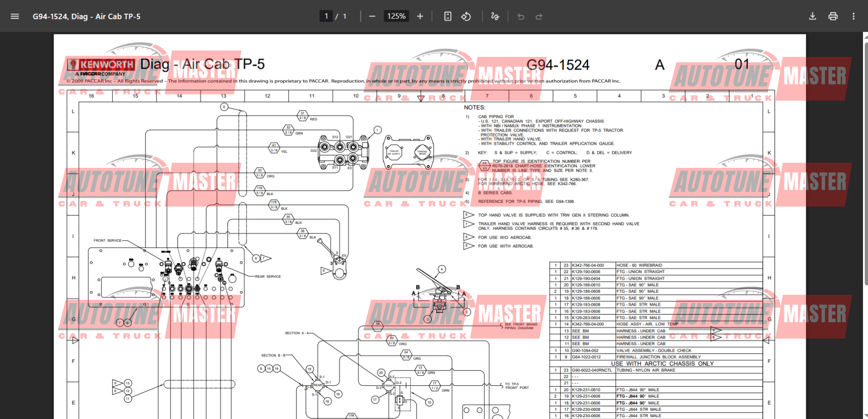
Task: Click the vertical scrollbar on right edge
Action: [x=865, y=159]
